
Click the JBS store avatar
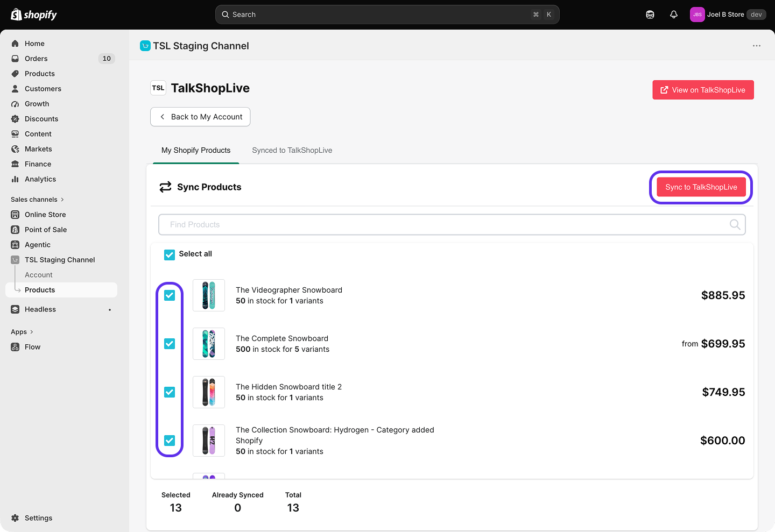[697, 15]
